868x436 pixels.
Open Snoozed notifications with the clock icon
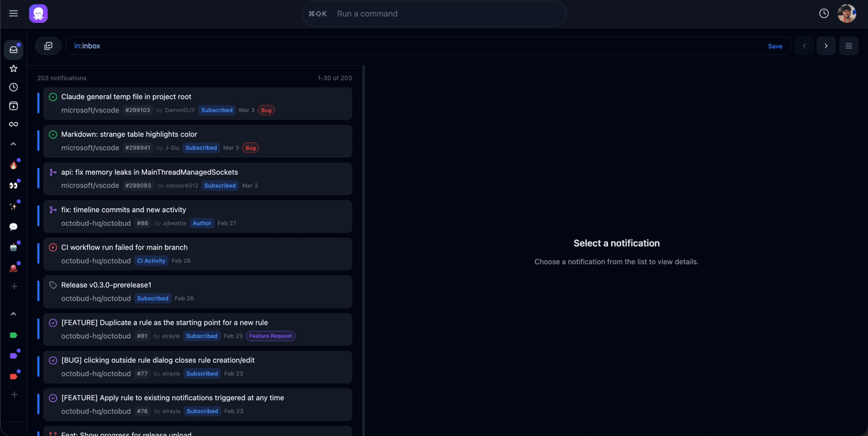tap(13, 87)
